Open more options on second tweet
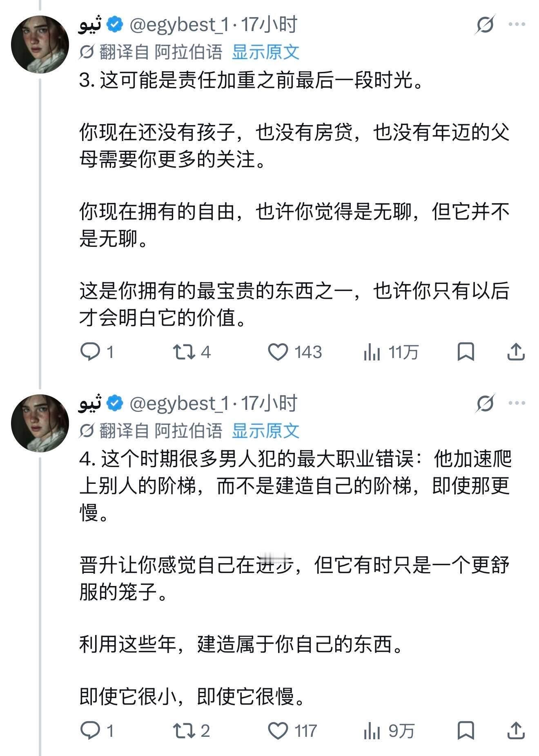Screen dimensions: 539x756 pyautogui.click(x=517, y=403)
